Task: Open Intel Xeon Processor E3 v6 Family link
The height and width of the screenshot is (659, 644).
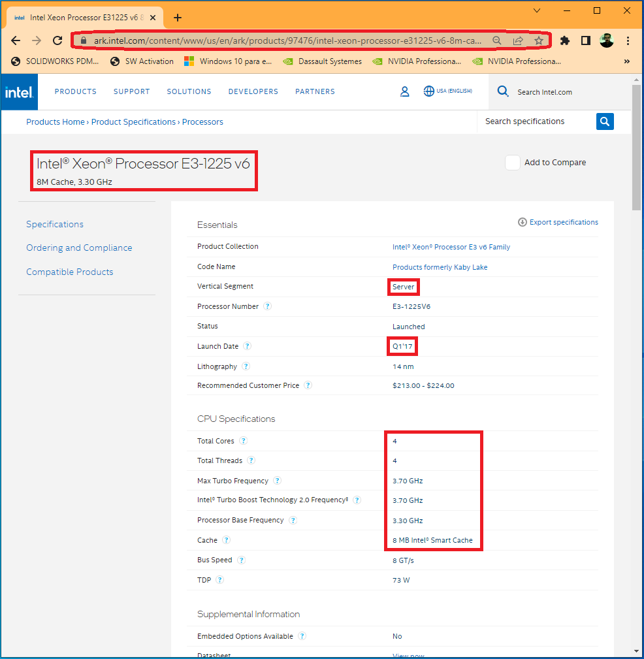Action: [451, 247]
